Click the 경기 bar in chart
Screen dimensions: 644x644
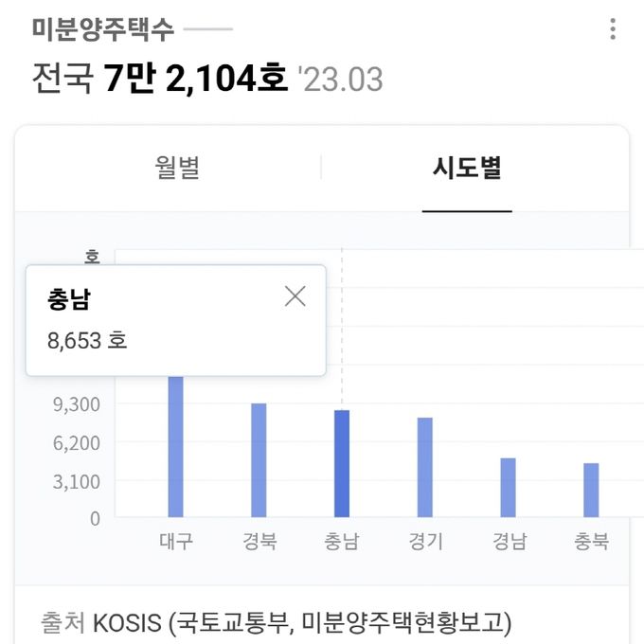(425, 467)
